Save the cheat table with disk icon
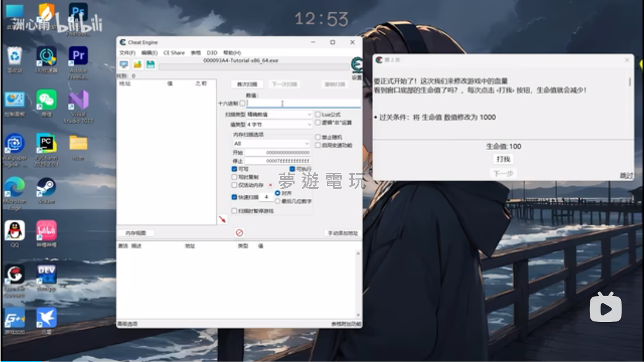Screen dimensions: 644x362 pyautogui.click(x=151, y=65)
